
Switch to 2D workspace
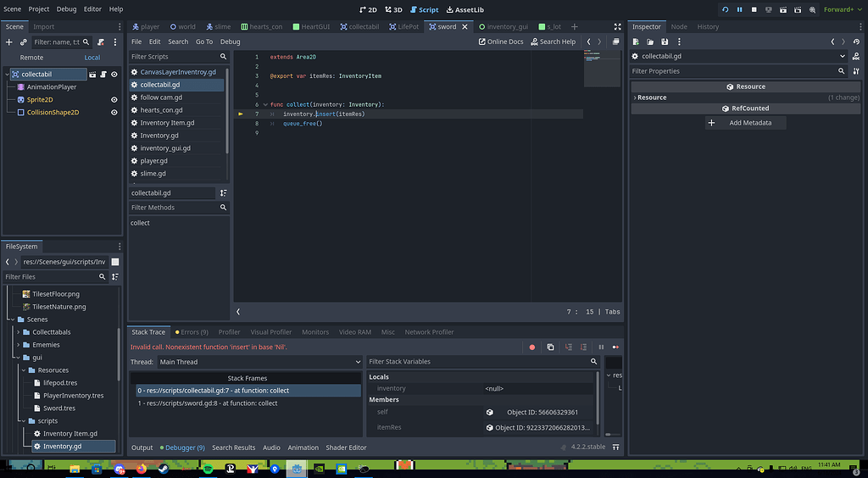pos(368,10)
